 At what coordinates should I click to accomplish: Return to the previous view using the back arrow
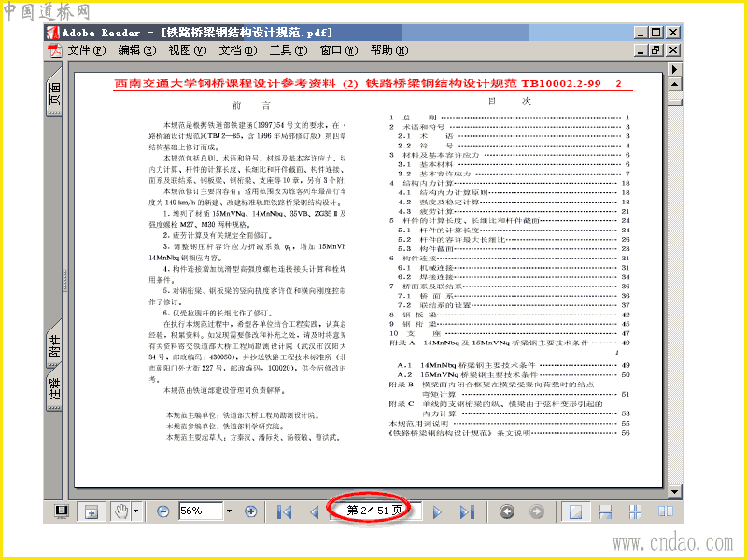pyautogui.click(x=507, y=511)
